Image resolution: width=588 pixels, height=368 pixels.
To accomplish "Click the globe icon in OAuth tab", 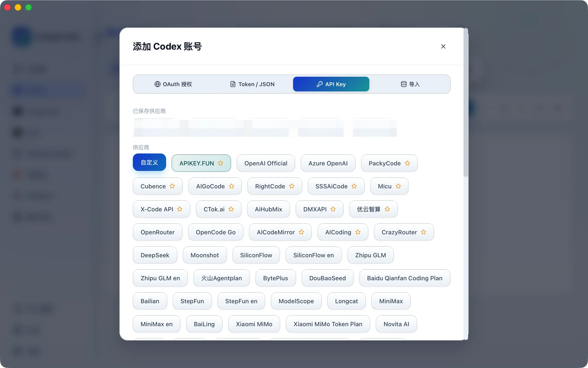I will click(x=158, y=84).
